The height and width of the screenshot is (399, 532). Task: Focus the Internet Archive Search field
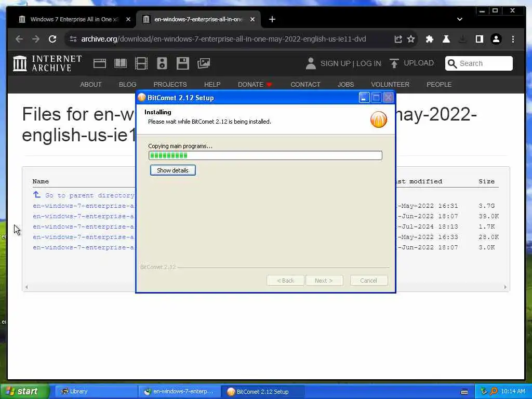click(x=478, y=63)
